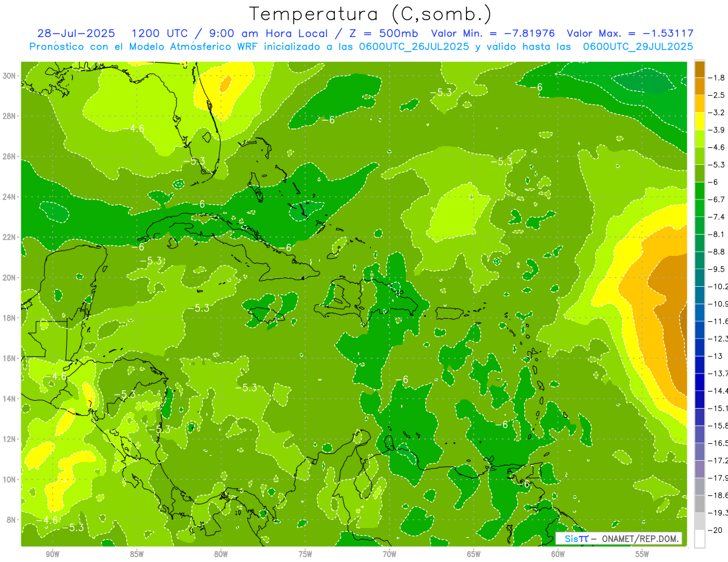The width and height of the screenshot is (728, 562).
Task: Click the '14N' latitude axis label
Action: click(x=10, y=398)
